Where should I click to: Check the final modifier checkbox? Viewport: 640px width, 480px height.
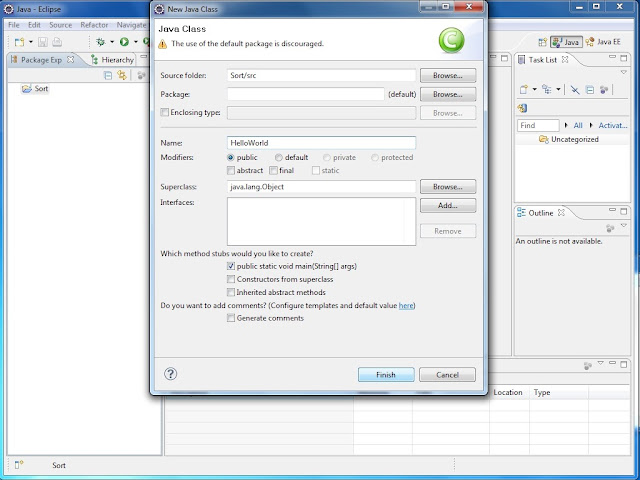pos(273,170)
